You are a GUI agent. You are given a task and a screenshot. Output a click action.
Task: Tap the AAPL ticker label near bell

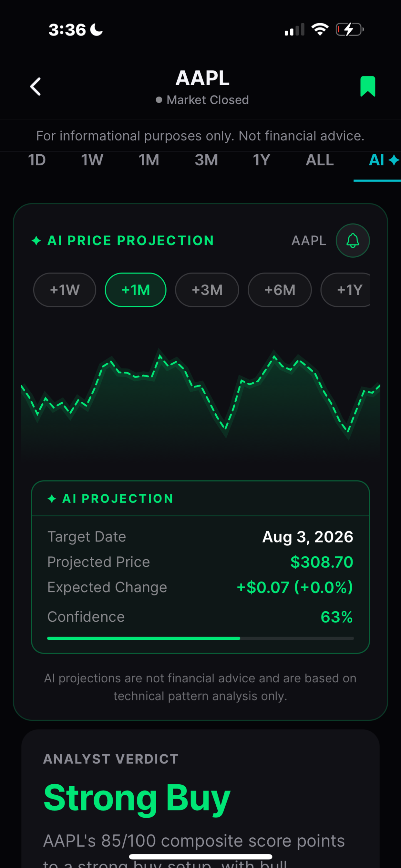click(309, 241)
